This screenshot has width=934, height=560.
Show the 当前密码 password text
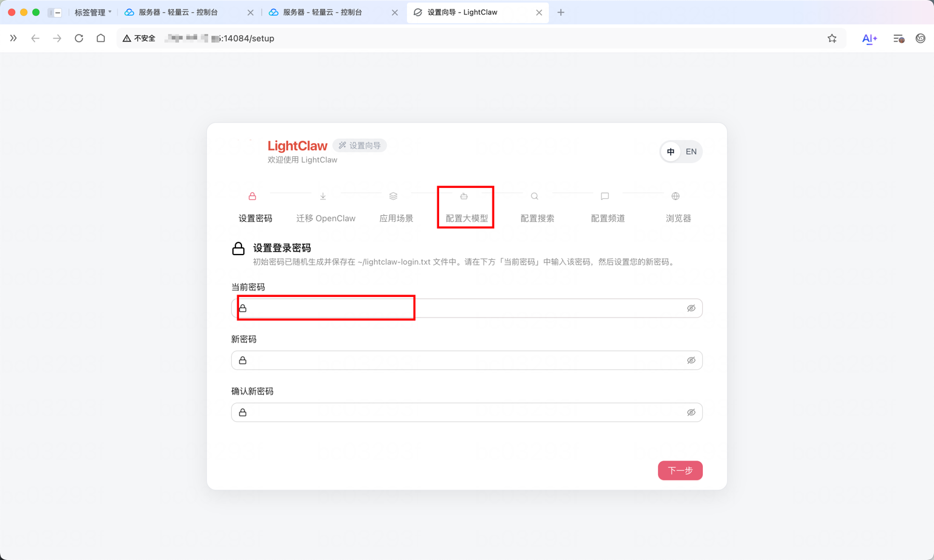tap(691, 308)
